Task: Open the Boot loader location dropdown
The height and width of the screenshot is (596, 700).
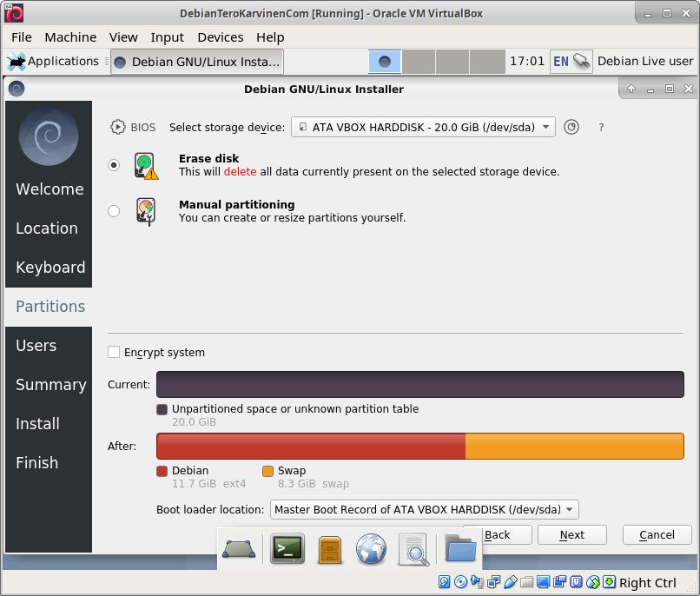Action: pos(424,510)
